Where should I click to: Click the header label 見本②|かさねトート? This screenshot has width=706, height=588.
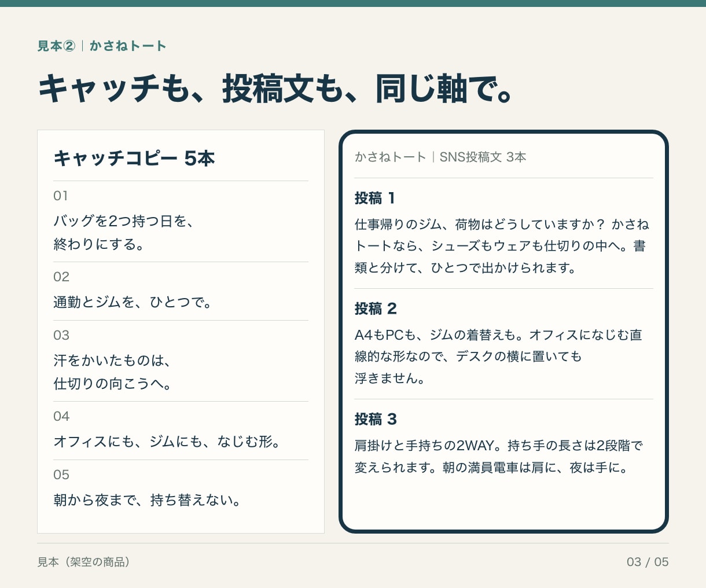tap(102, 46)
